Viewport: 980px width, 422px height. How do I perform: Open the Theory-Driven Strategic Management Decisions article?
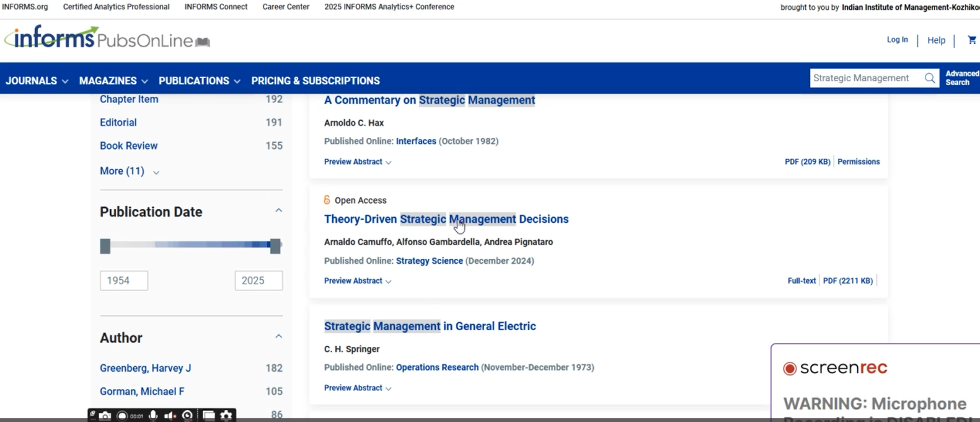click(446, 219)
